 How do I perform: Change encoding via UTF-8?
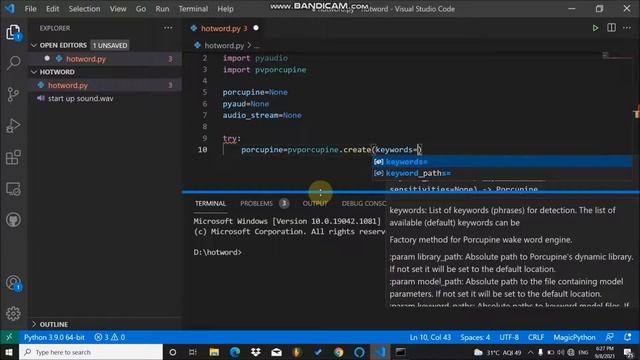coord(509,337)
